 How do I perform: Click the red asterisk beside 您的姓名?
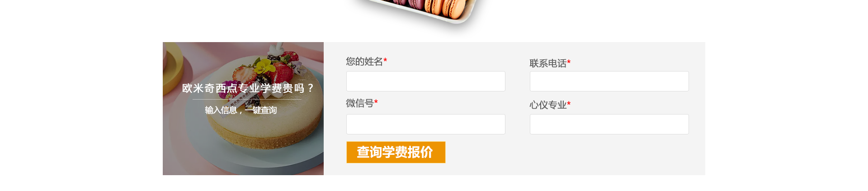[385, 60]
